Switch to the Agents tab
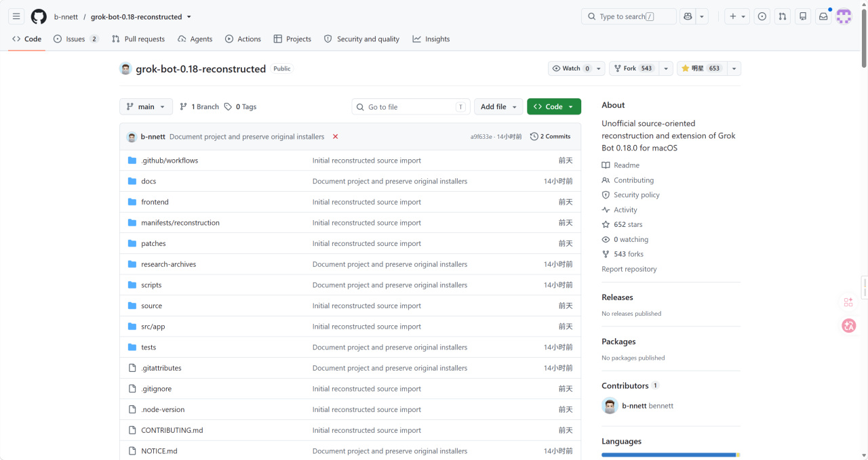The height and width of the screenshot is (460, 868). click(195, 39)
